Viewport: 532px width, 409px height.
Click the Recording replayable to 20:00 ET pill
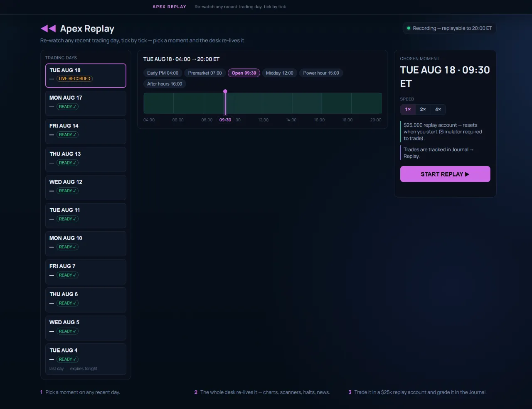[449, 28]
